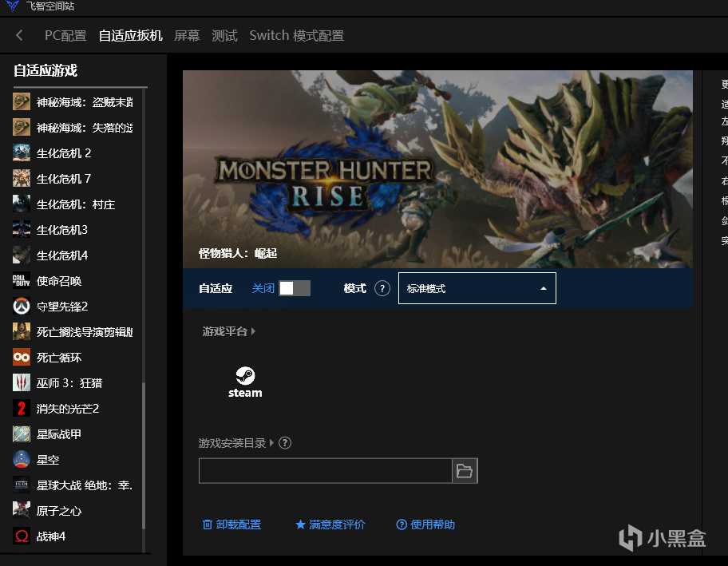The image size is (728, 566).
Task: Expand the 游戏安装目录 section arrow
Action: coord(271,442)
